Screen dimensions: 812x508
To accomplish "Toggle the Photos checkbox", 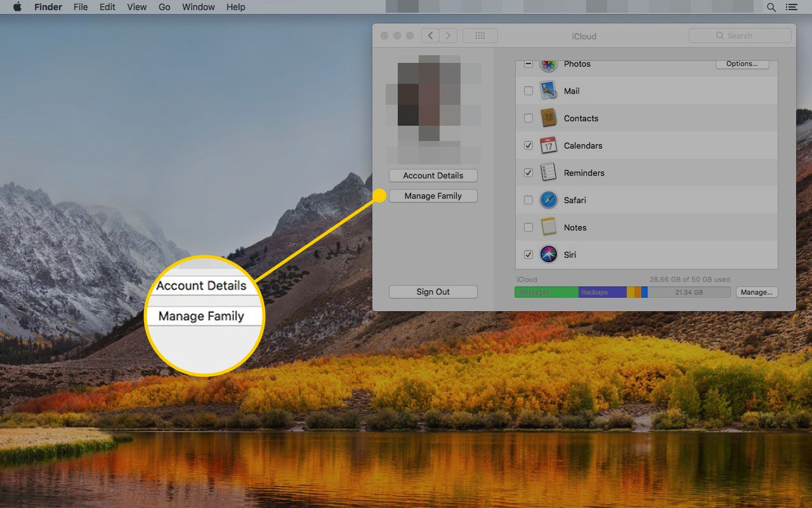I will tap(528, 63).
